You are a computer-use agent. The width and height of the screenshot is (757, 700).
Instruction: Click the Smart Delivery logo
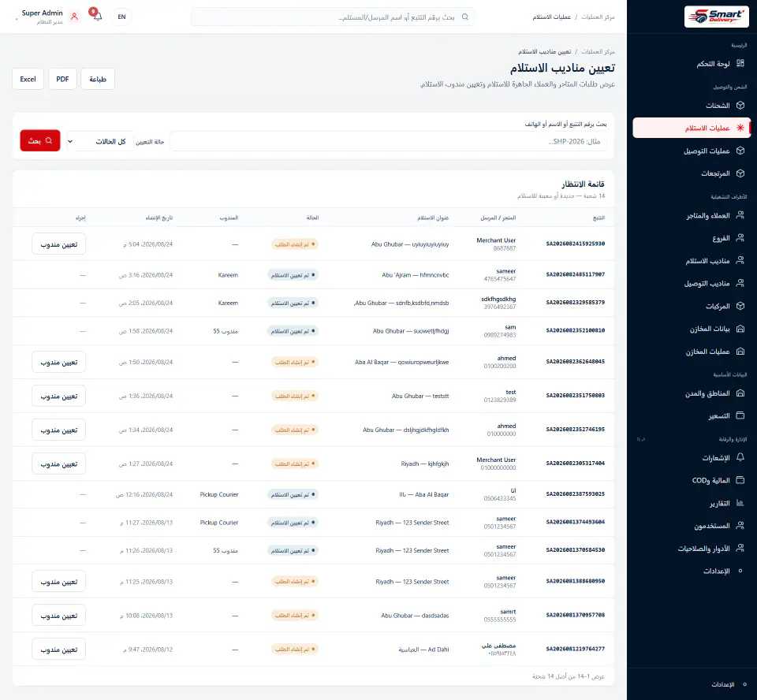click(x=717, y=17)
